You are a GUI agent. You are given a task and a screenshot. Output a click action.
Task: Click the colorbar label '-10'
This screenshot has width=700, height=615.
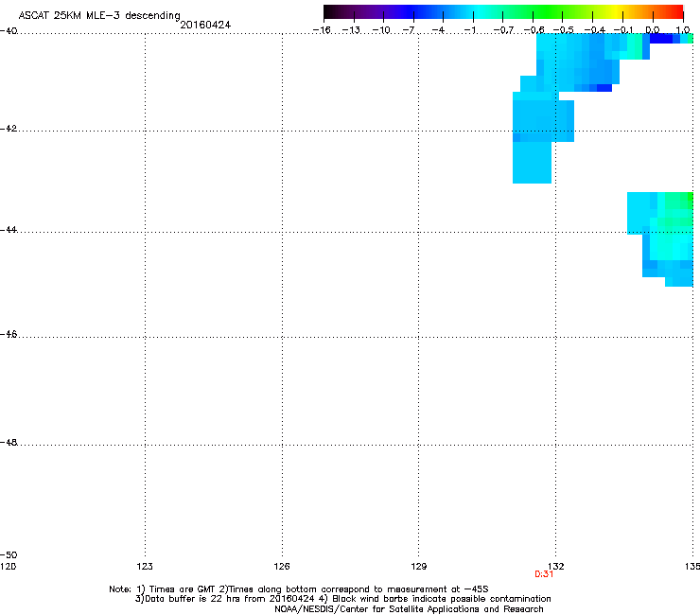point(381,30)
